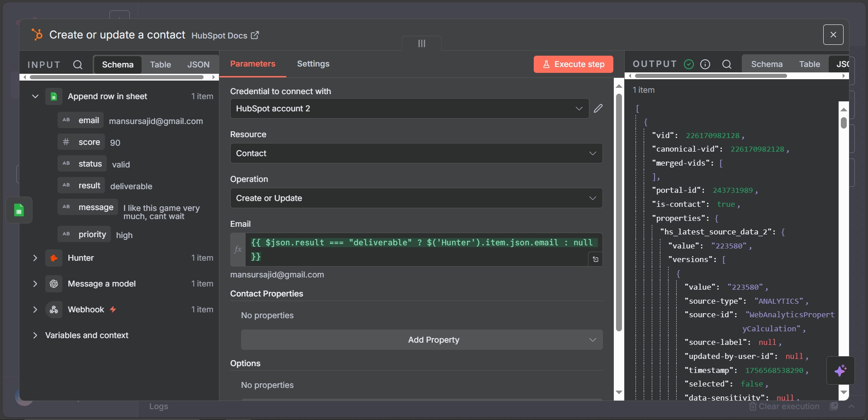Open HubSpot Docs external link
The width and height of the screenshot is (868, 420).
pyautogui.click(x=225, y=35)
